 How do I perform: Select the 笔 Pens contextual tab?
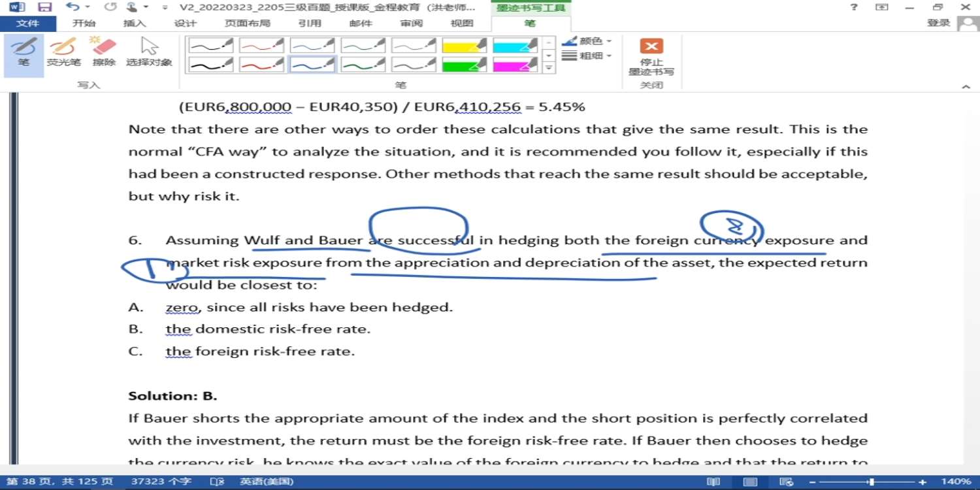pos(530,24)
